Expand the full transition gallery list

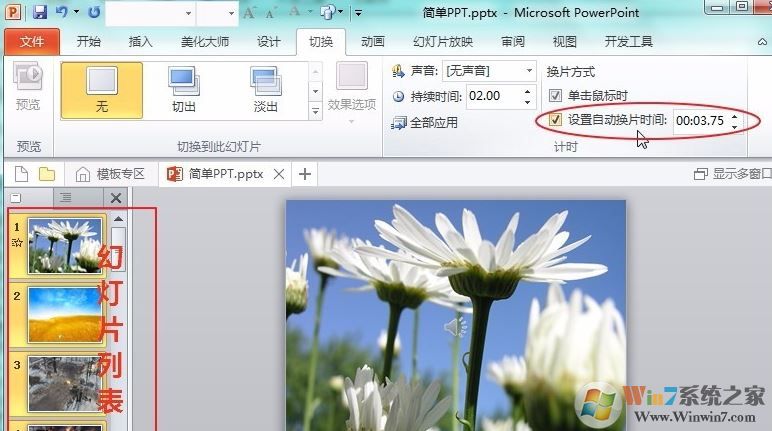316,111
